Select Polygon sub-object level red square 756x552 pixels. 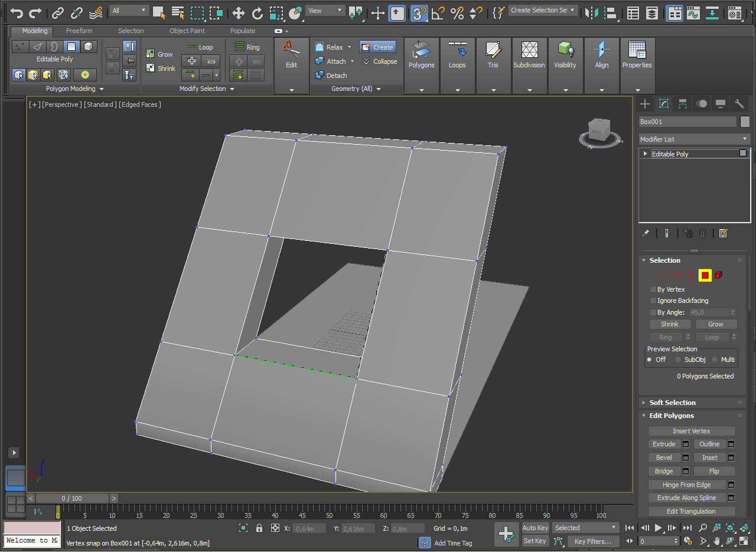(705, 275)
